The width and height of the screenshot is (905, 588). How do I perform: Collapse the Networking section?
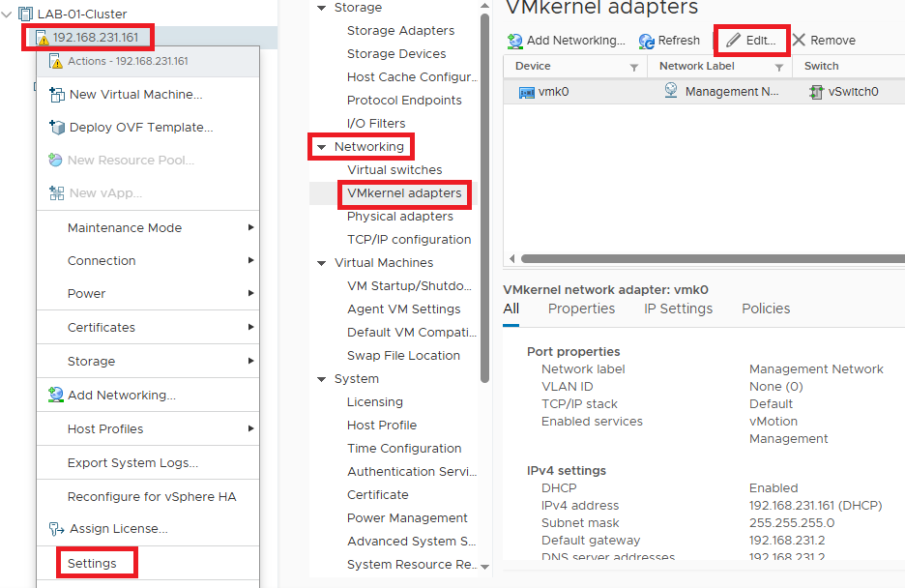(321, 147)
